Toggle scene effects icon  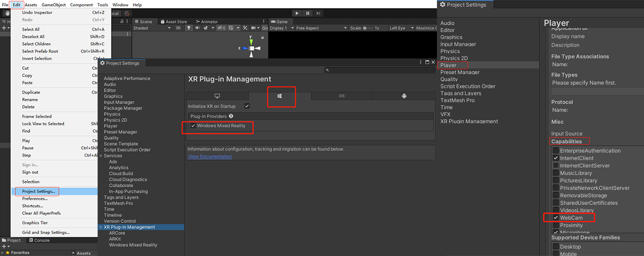[x=206, y=28]
